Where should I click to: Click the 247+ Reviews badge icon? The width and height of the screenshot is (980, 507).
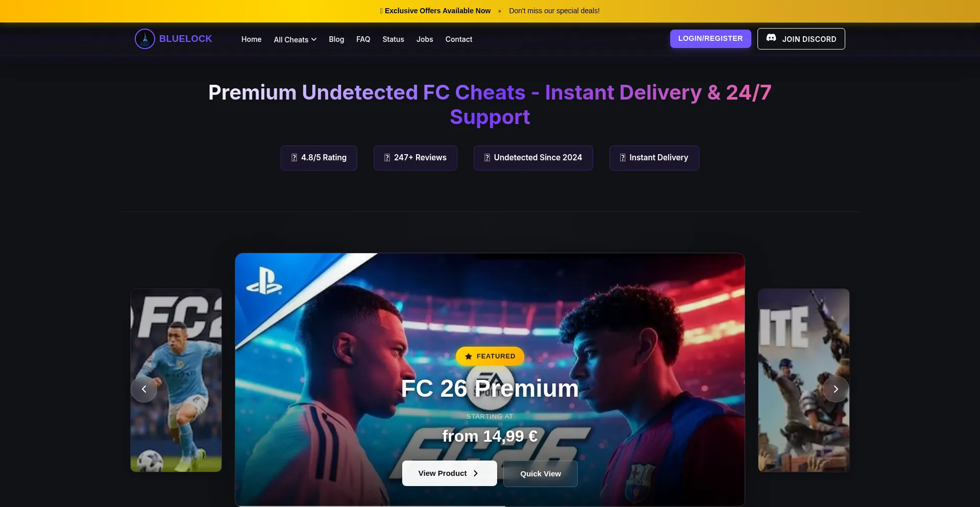coord(387,158)
